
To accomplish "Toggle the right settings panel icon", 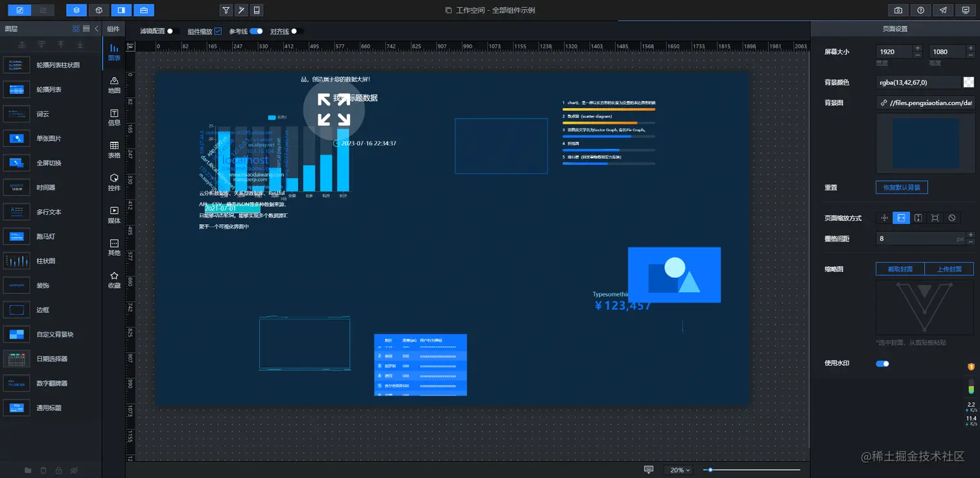I will [121, 10].
